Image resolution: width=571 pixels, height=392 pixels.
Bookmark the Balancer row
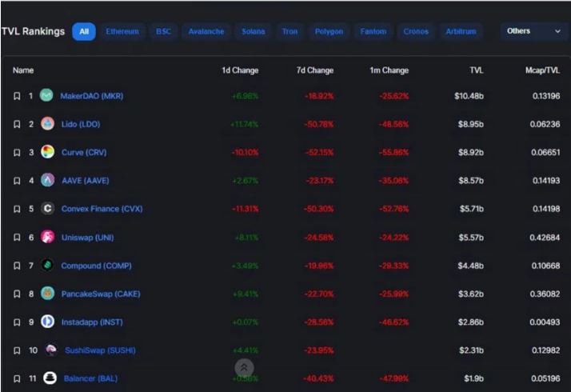[17, 378]
